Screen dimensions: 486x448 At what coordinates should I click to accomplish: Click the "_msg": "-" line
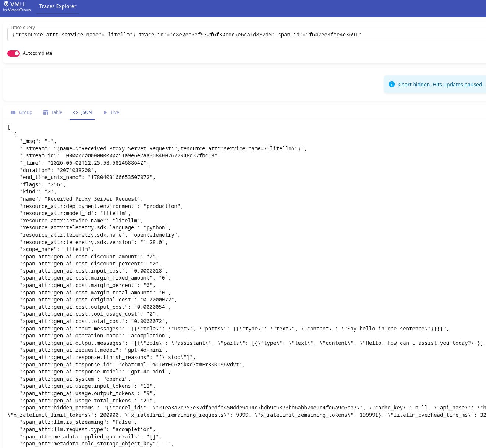point(38,141)
